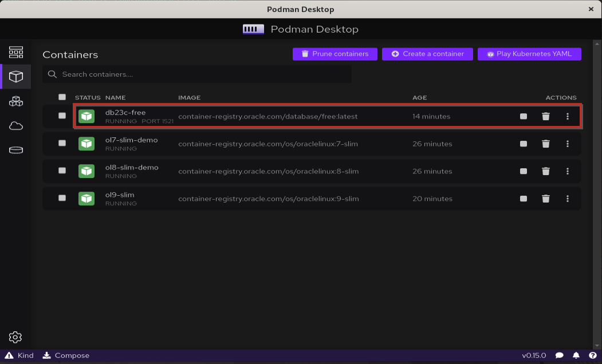This screenshot has height=364, width=602.
Task: Open actions menu for ol7-slim-demo
Action: [x=568, y=144]
